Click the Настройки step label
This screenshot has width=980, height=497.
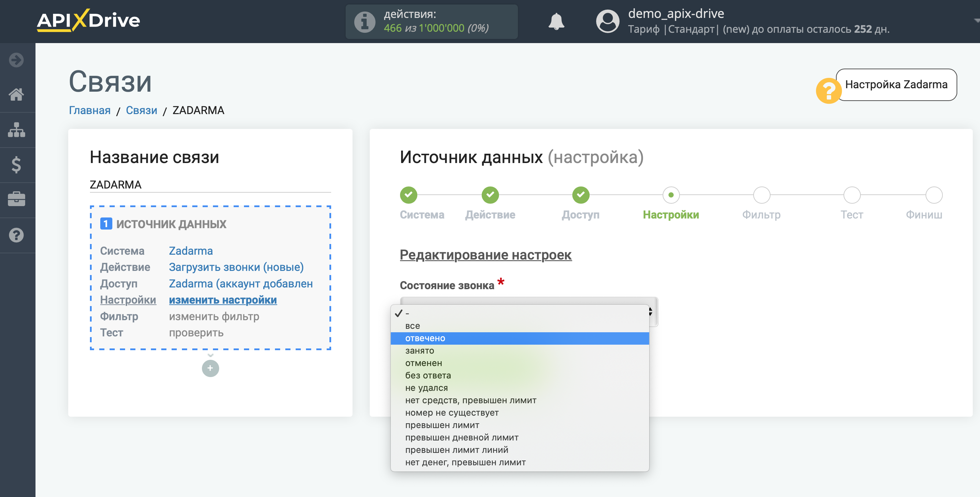point(671,215)
